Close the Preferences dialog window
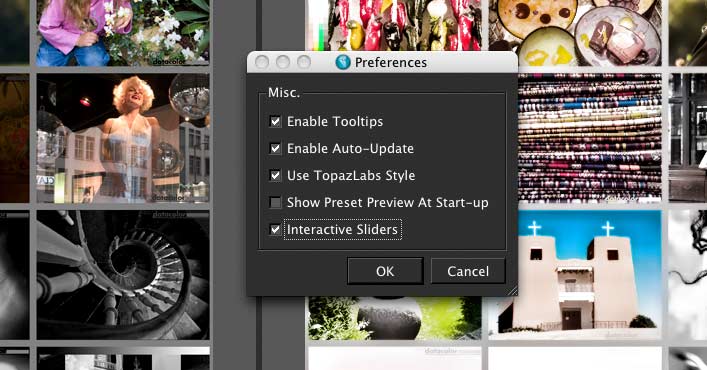The image size is (707, 370). pos(262,62)
